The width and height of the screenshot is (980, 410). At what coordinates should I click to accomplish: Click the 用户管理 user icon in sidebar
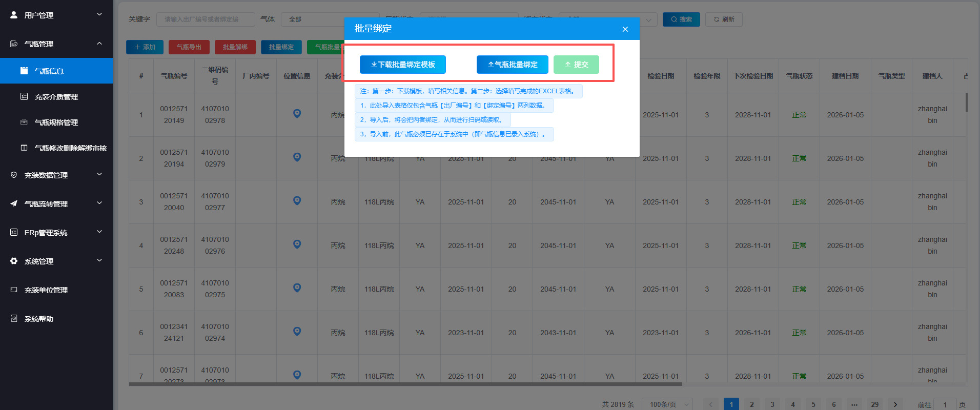tap(14, 15)
